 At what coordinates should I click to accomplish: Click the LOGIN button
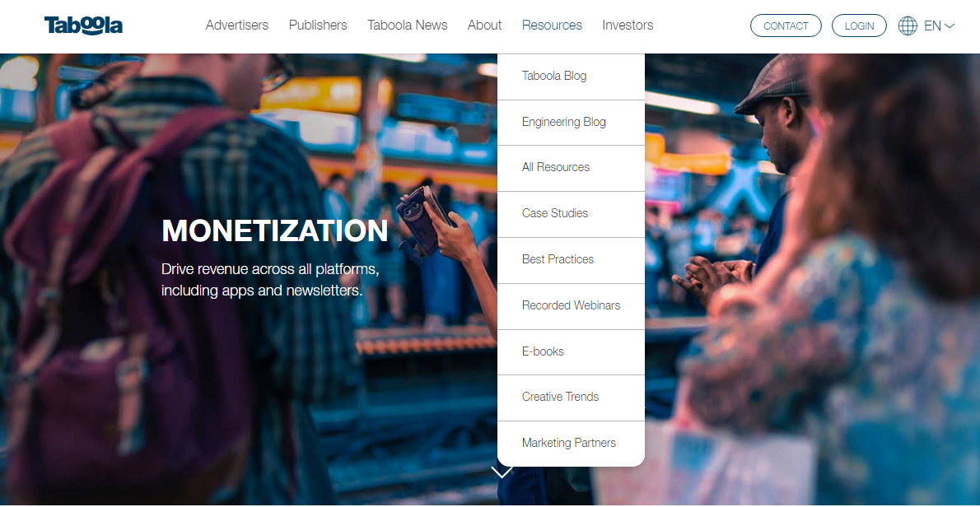[860, 26]
